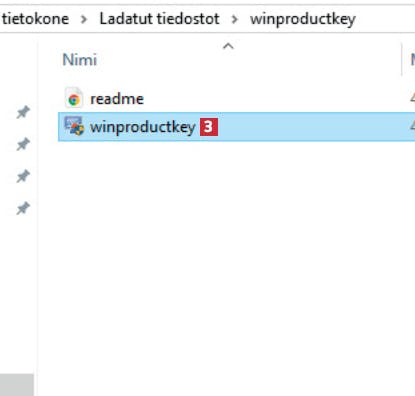
Task: Click the first pin icon in sidebar
Action: click(23, 112)
